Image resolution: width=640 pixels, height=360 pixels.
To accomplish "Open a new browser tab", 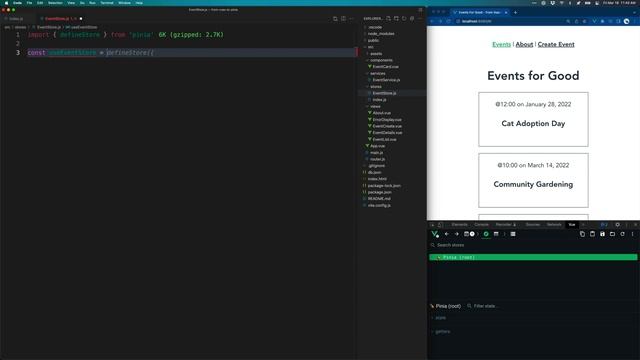I will (x=515, y=12).
